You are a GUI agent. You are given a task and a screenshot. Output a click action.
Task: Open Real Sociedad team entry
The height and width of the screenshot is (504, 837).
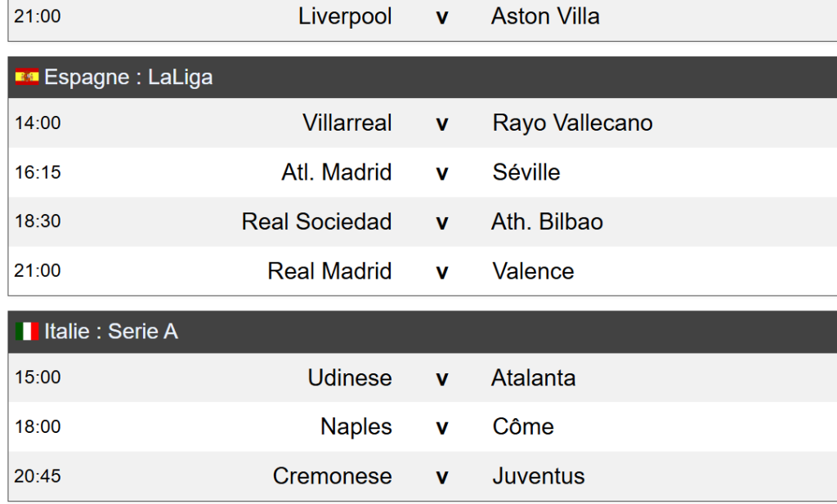(316, 221)
